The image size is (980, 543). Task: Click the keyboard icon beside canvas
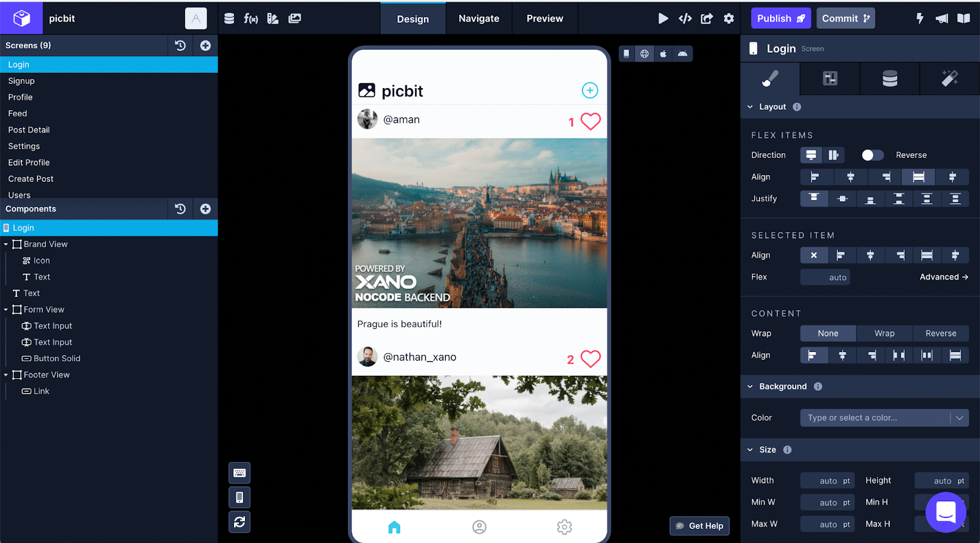[x=239, y=473]
